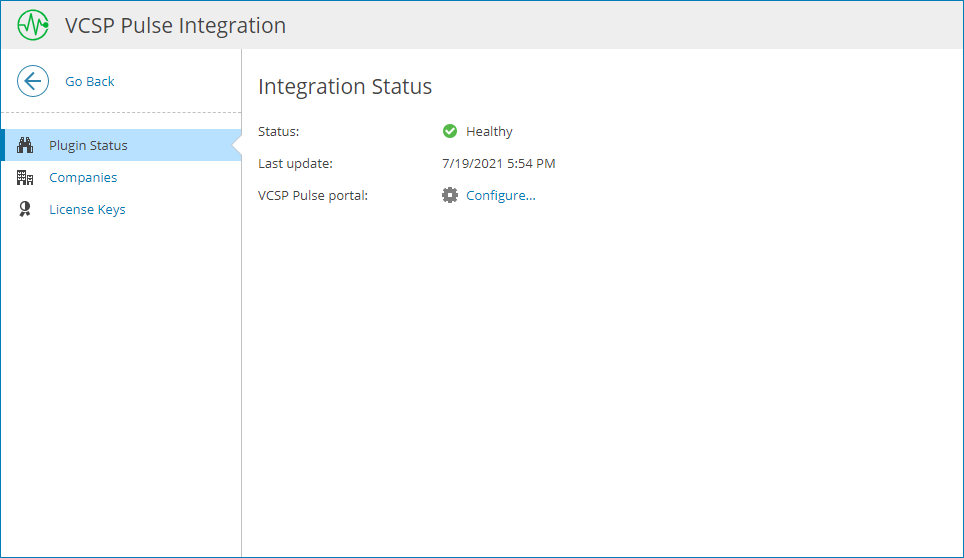This screenshot has height=558, width=964.
Task: Click the green Healthy checkmark icon
Action: click(450, 131)
